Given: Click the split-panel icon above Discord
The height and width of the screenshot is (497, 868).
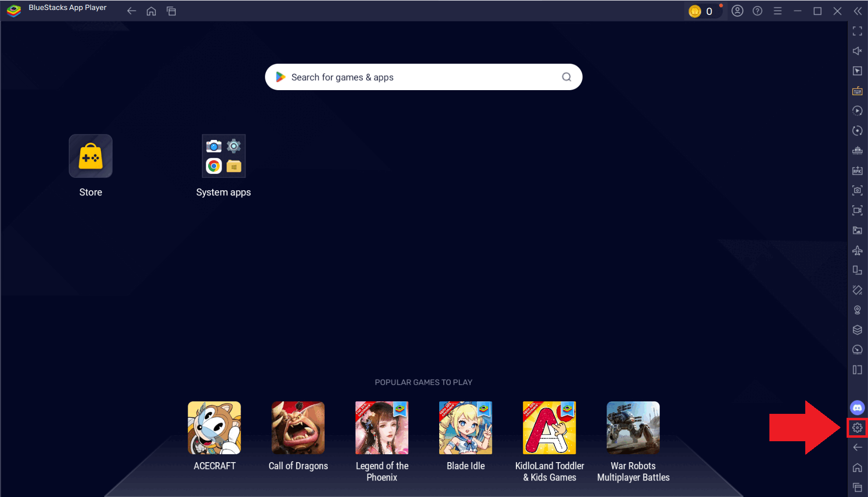Looking at the screenshot, I should [x=857, y=370].
